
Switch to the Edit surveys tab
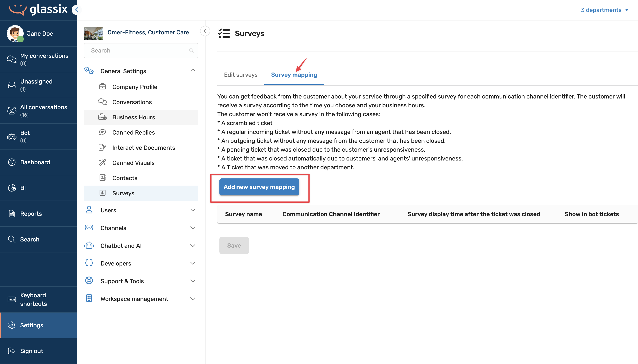[x=241, y=75]
